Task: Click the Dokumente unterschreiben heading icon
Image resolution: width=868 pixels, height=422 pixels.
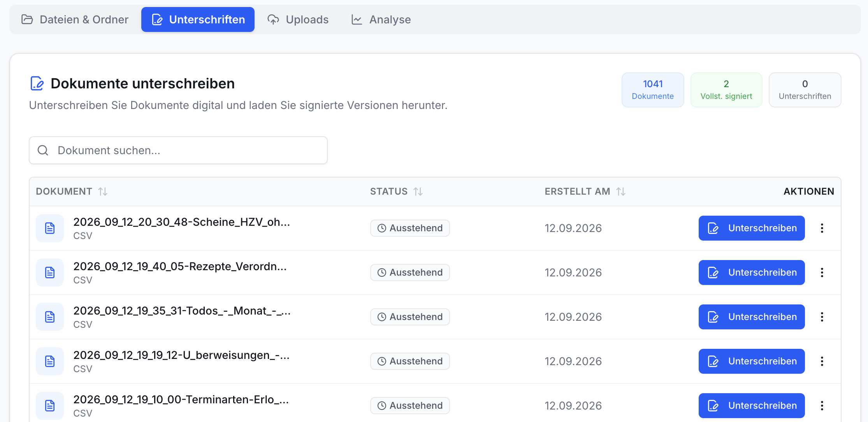Action: coord(37,83)
